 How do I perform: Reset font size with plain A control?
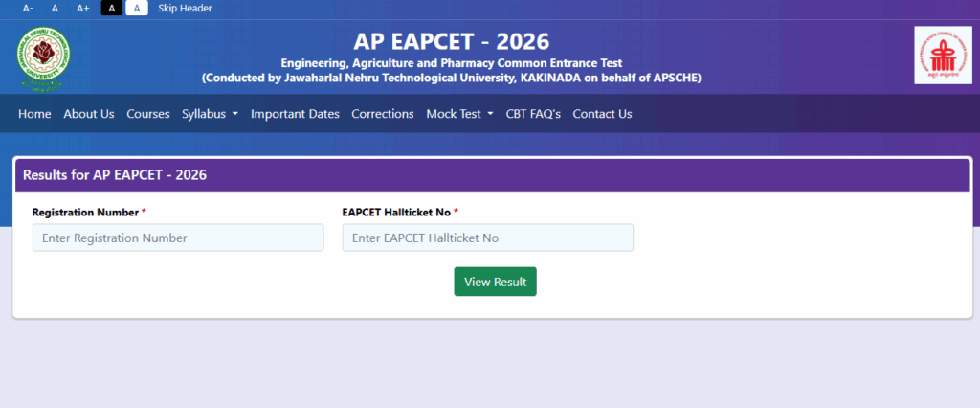coord(55,8)
